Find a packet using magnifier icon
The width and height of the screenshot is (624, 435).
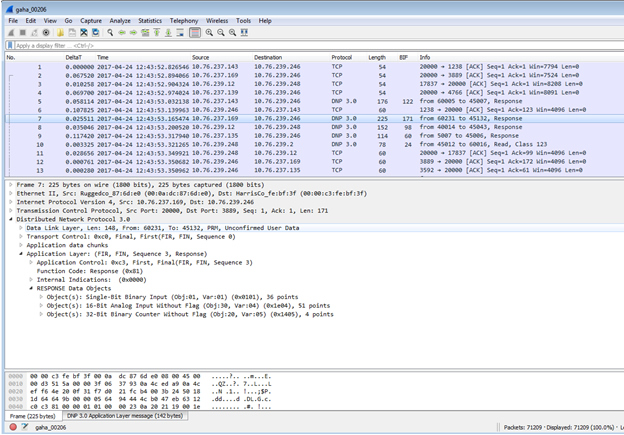(110, 33)
